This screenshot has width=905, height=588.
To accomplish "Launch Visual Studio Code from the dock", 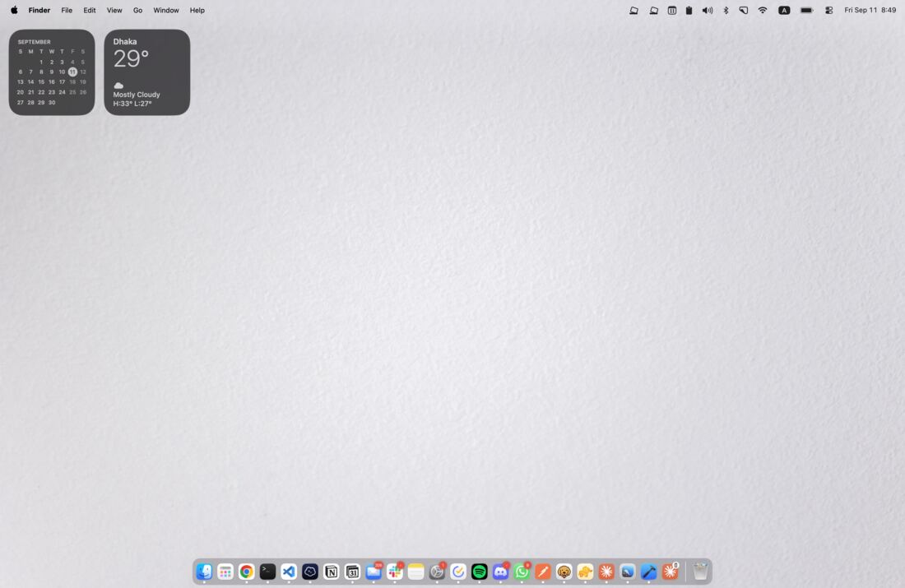I will 289,572.
